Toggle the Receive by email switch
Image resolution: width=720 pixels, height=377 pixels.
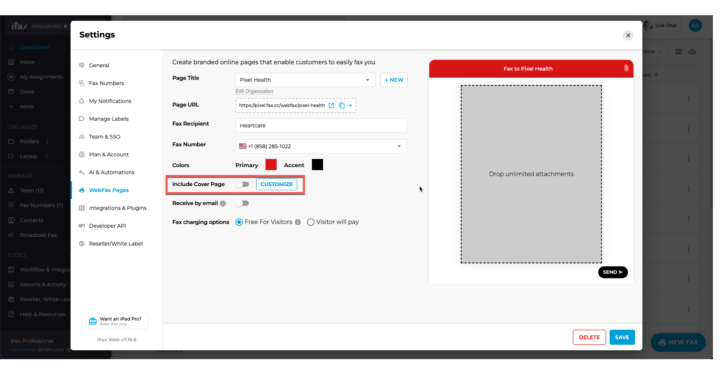click(243, 203)
